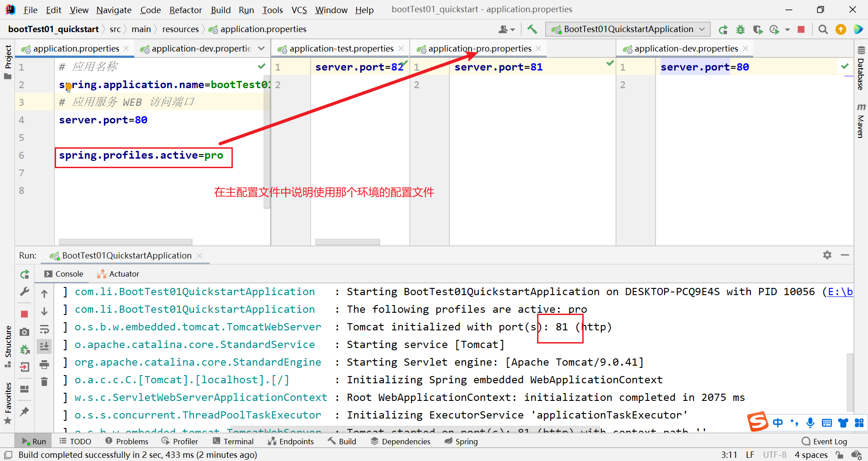
Task: Open Run panel gear settings
Action: coord(827,255)
